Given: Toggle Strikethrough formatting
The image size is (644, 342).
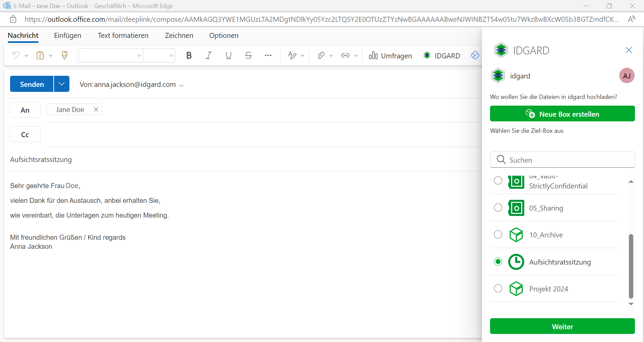Looking at the screenshot, I should click(248, 55).
